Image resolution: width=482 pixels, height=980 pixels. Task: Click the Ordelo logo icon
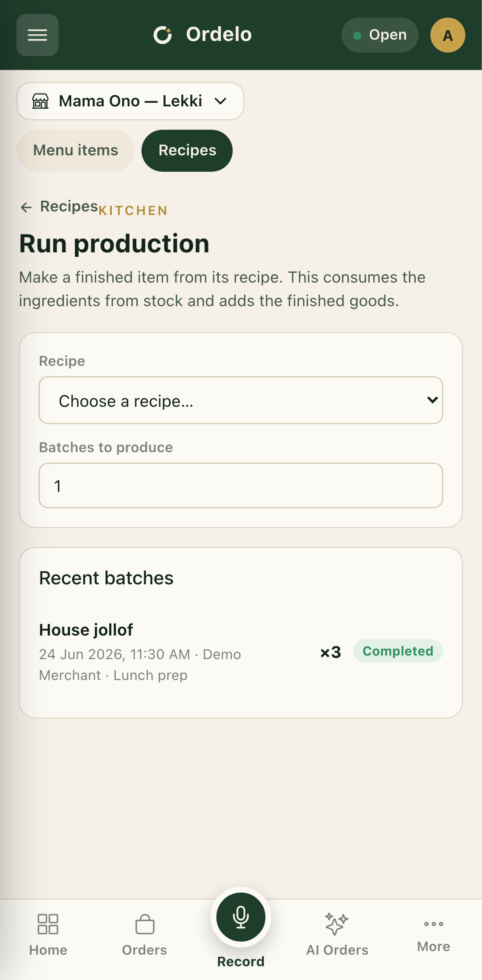(163, 35)
